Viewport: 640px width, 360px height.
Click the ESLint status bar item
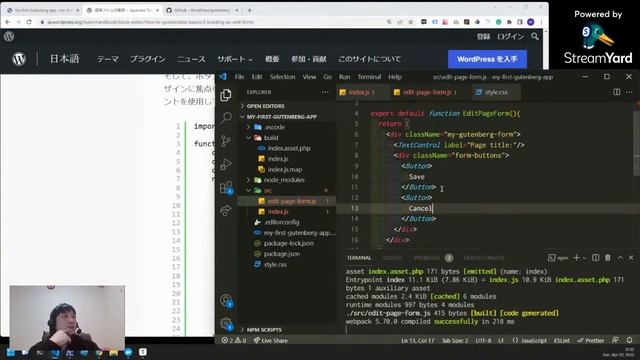click(x=562, y=340)
